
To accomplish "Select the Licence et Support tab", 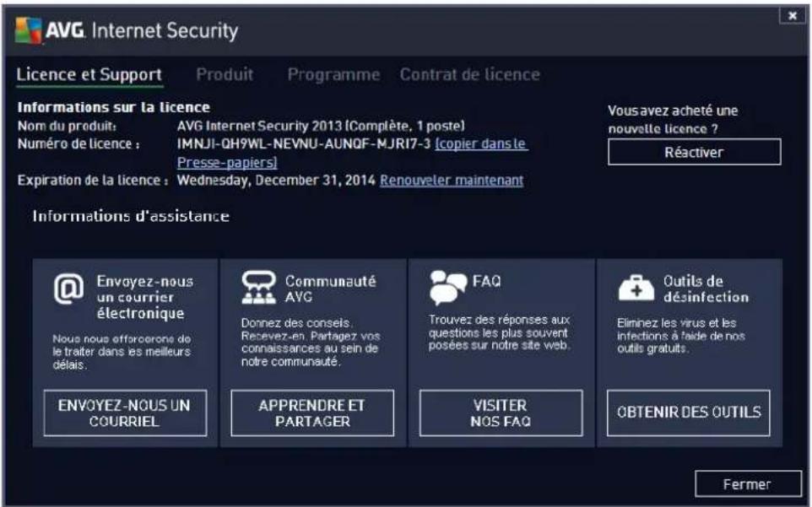I will tap(89, 74).
